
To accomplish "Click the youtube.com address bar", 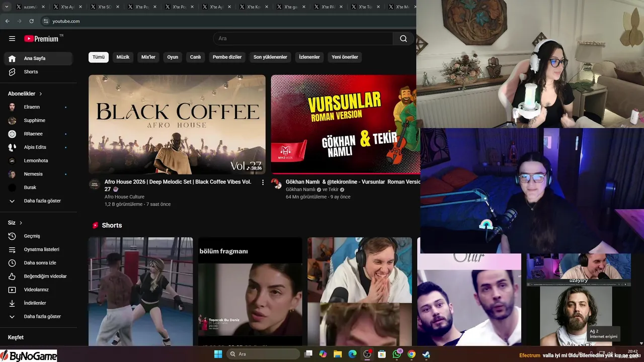I will click(226, 21).
